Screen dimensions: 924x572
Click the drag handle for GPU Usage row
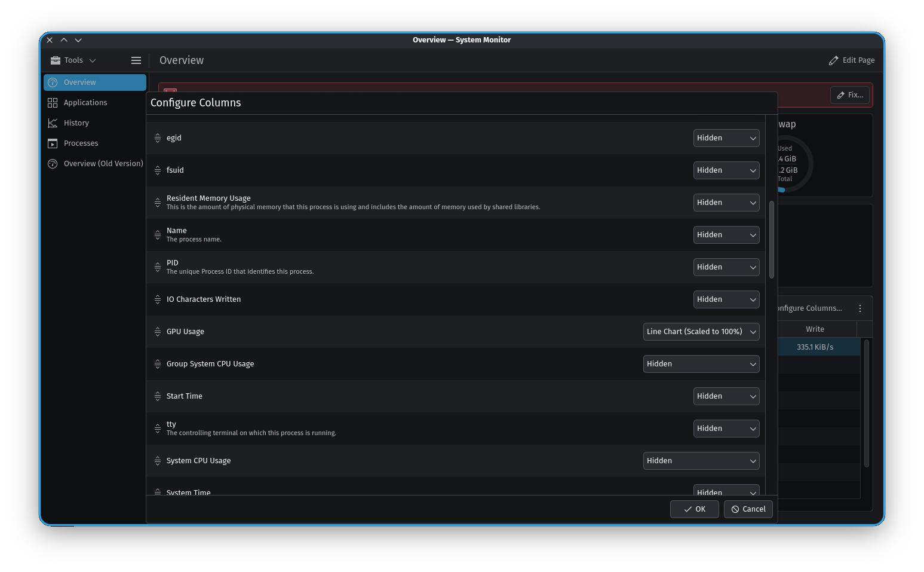(158, 332)
